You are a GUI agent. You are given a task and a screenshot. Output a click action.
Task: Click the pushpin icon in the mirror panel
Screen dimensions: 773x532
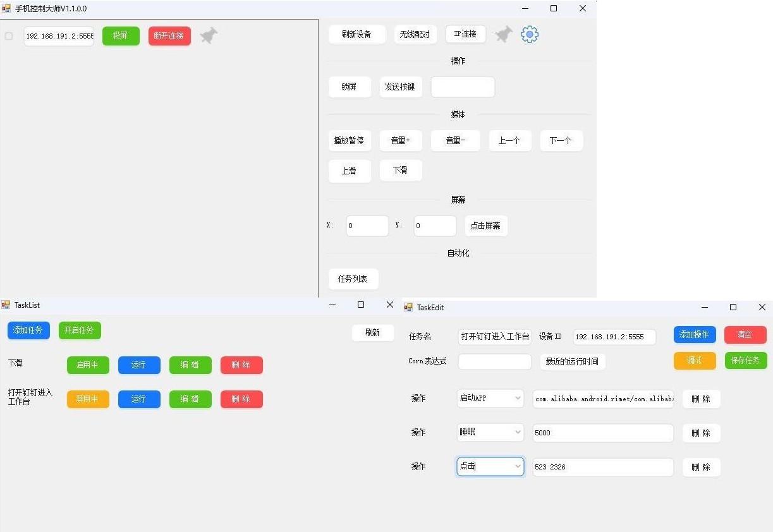coord(209,36)
